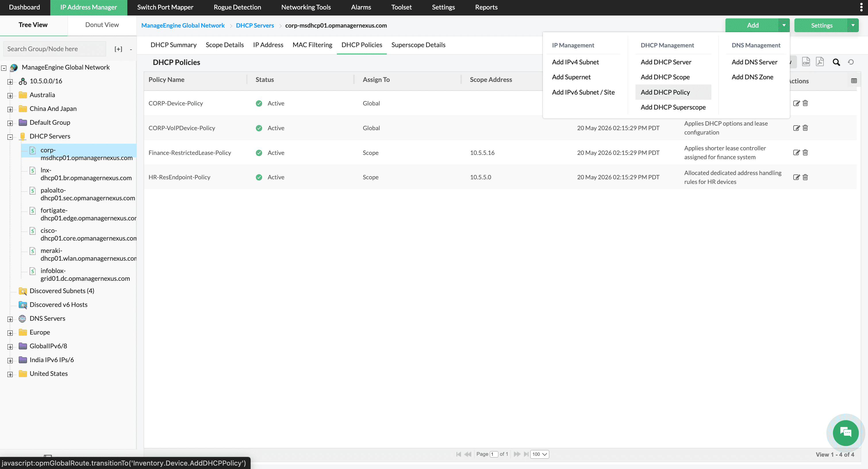
Task: Choose Add IPv4 Subnet from menu
Action: (575, 62)
